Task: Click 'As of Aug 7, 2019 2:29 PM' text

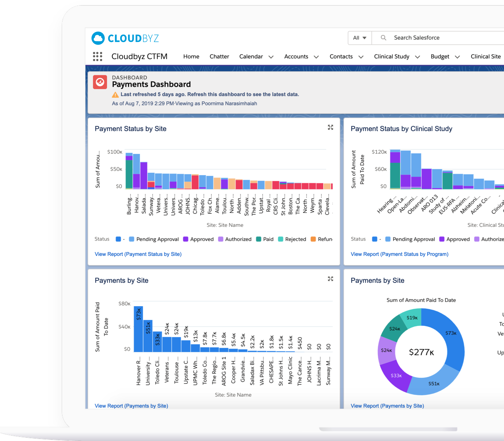Action: coord(143,103)
